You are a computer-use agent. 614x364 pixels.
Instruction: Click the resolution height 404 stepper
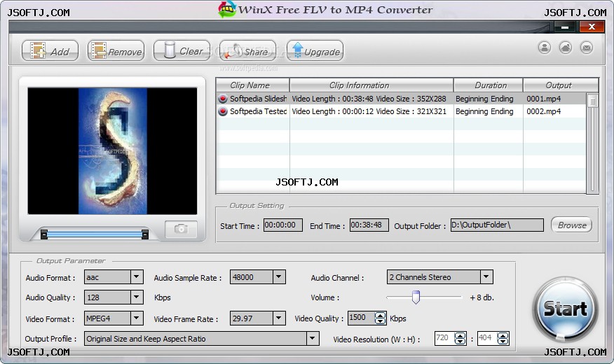[x=503, y=338]
